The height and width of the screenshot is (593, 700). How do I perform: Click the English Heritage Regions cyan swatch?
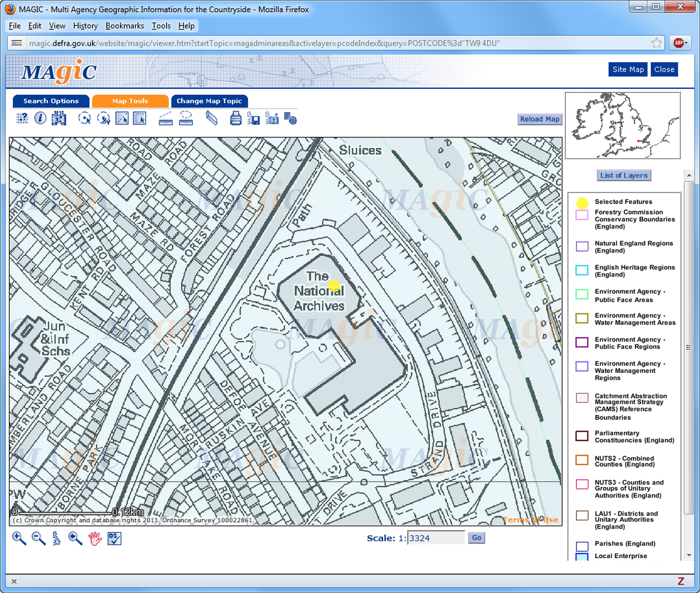tap(582, 270)
